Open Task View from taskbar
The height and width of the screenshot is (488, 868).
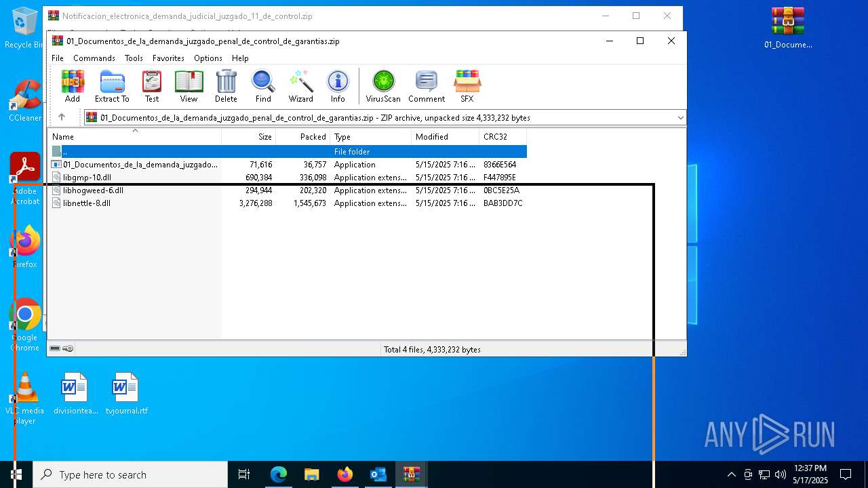244,474
